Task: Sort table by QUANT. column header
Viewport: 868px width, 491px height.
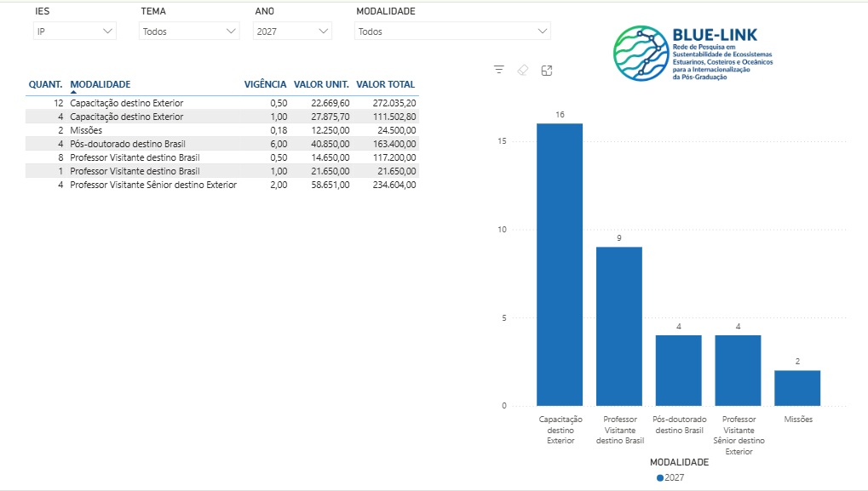Action: 45,84
